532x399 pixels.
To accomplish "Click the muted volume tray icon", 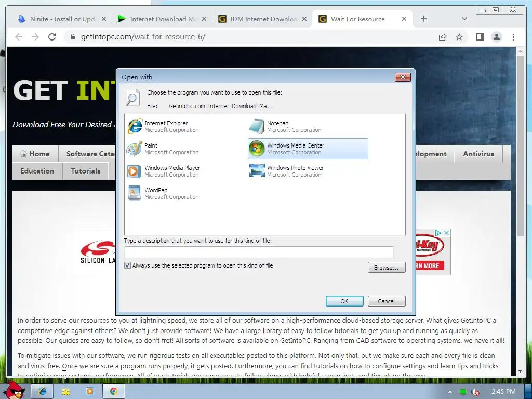I will click(475, 392).
